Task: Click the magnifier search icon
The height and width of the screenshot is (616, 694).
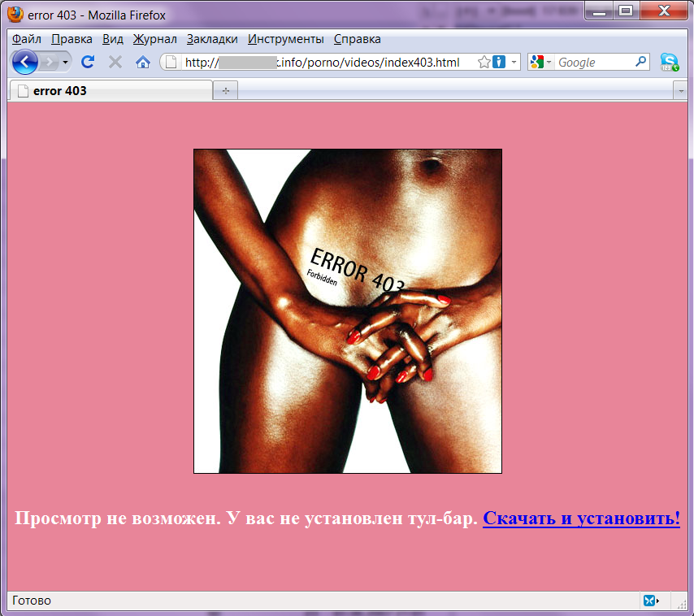Action: pos(640,62)
